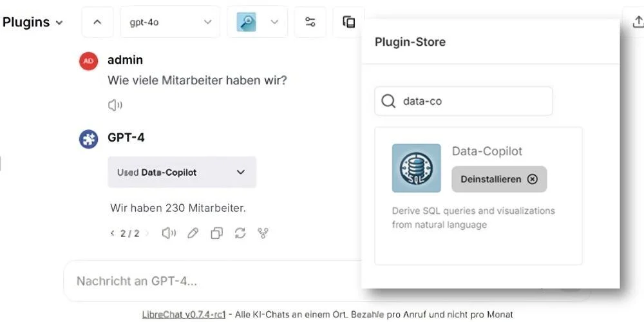Click the GPT-4 plugin avatar icon
The width and height of the screenshot is (644, 322).
[x=88, y=139]
